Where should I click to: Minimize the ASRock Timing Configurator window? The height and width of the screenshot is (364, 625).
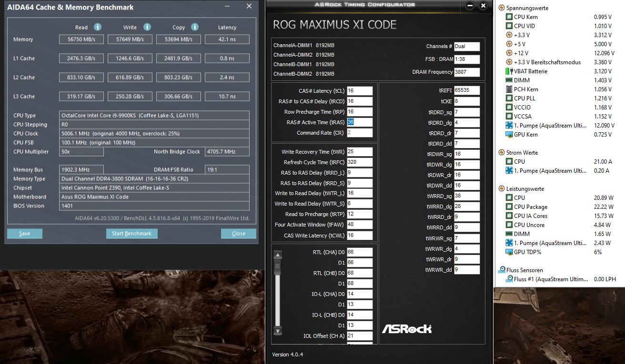coord(470,6)
